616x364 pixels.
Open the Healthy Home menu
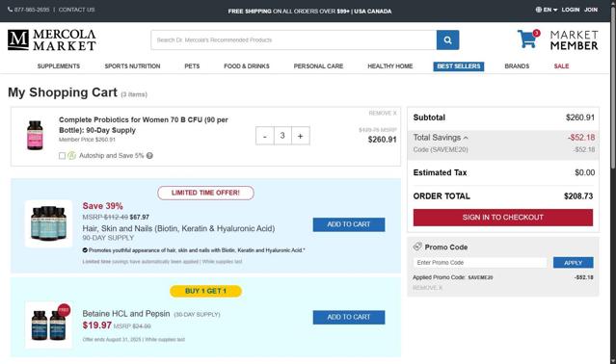coord(390,66)
